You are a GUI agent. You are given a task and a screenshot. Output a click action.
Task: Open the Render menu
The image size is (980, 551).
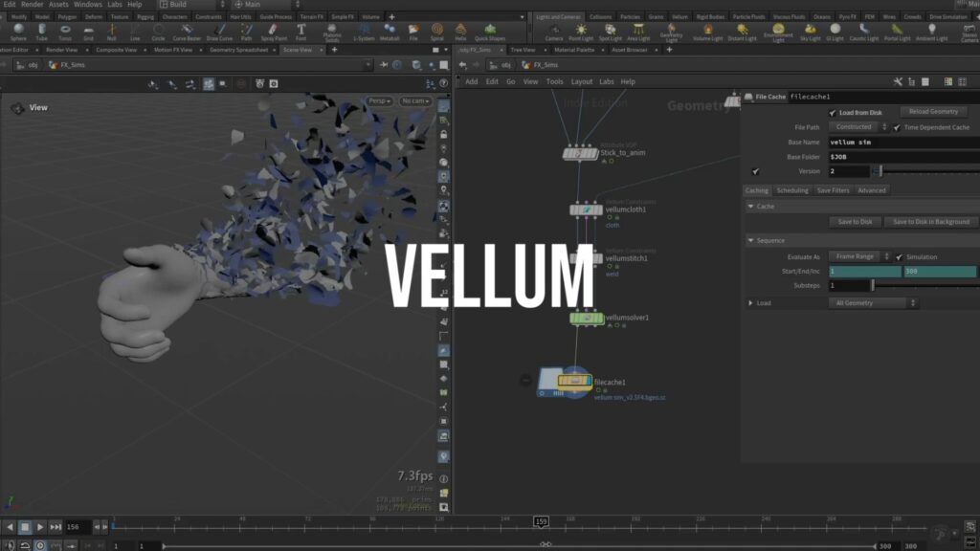pyautogui.click(x=32, y=5)
